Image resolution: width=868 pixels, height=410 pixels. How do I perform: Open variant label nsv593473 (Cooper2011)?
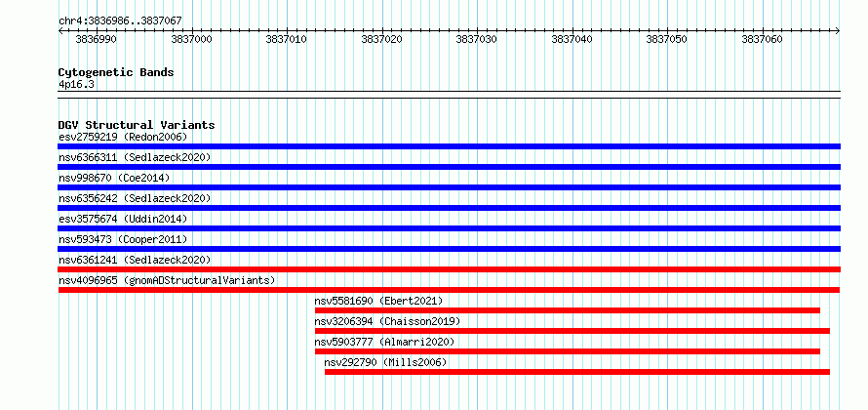click(x=123, y=239)
